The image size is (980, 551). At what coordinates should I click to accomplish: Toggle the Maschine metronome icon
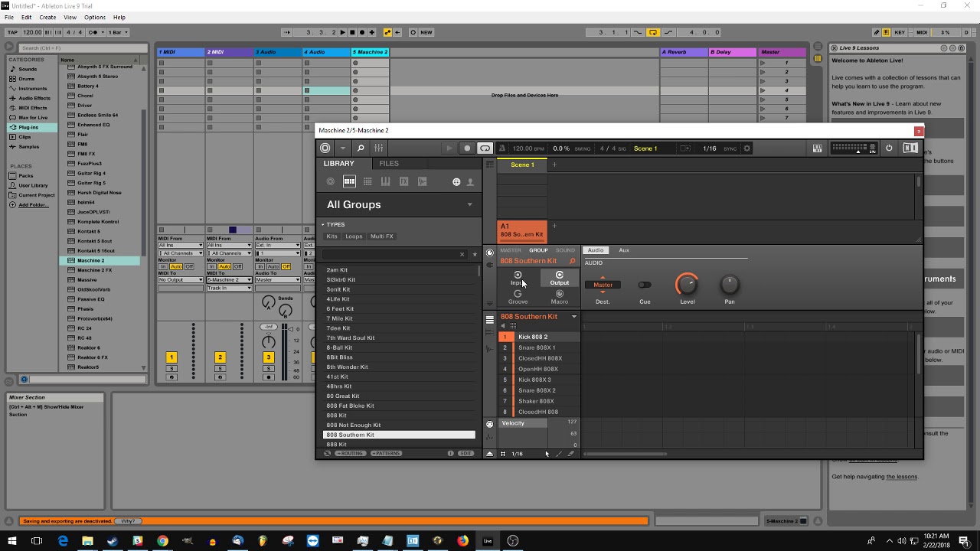pyautogui.click(x=502, y=148)
